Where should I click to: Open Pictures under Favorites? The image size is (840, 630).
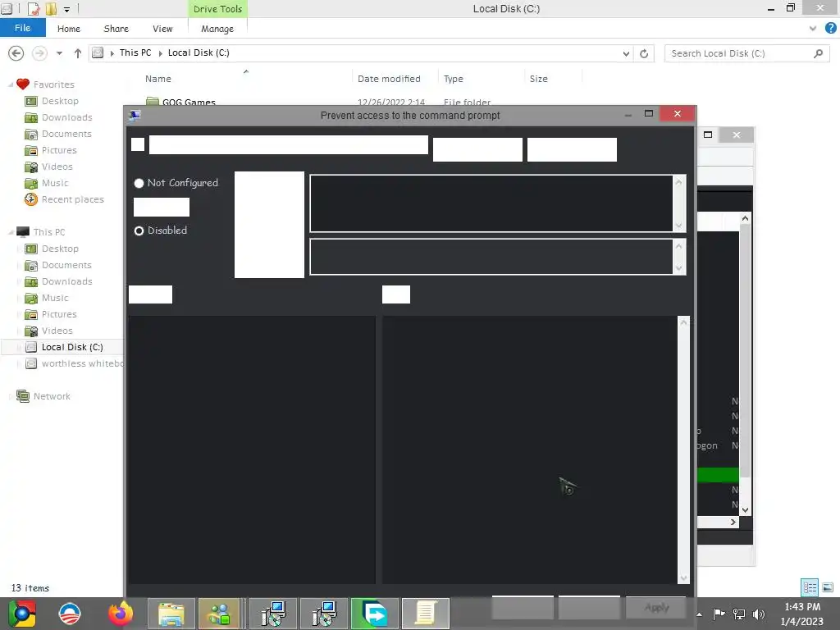tap(59, 150)
